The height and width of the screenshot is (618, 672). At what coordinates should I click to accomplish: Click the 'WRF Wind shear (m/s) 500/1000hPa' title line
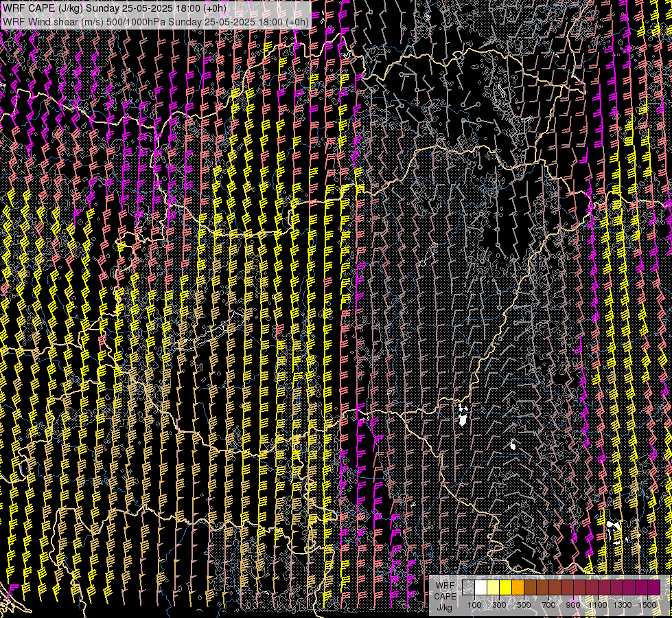point(155,21)
